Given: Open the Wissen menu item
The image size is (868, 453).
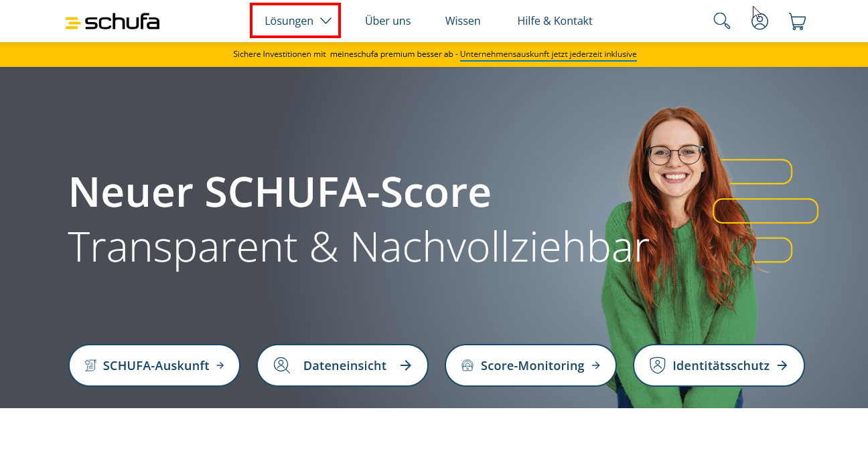Looking at the screenshot, I should (x=463, y=21).
